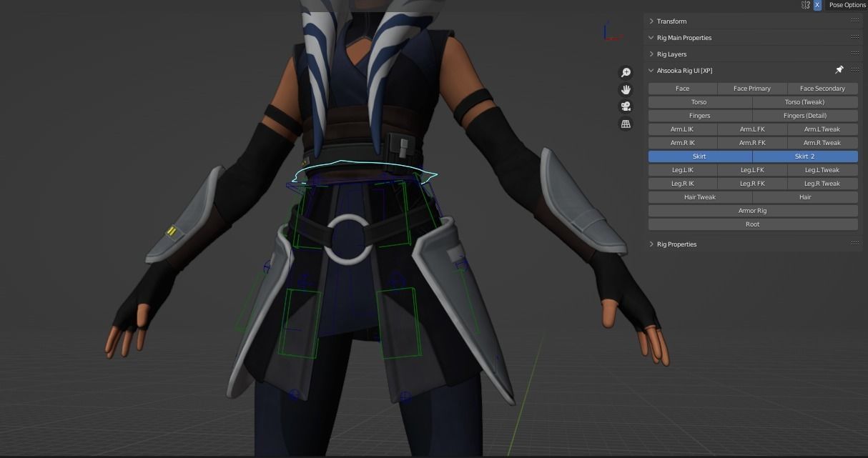This screenshot has height=458, width=868.
Task: Click the pin icon on Ahsooka Rig UI panel
Action: [839, 70]
